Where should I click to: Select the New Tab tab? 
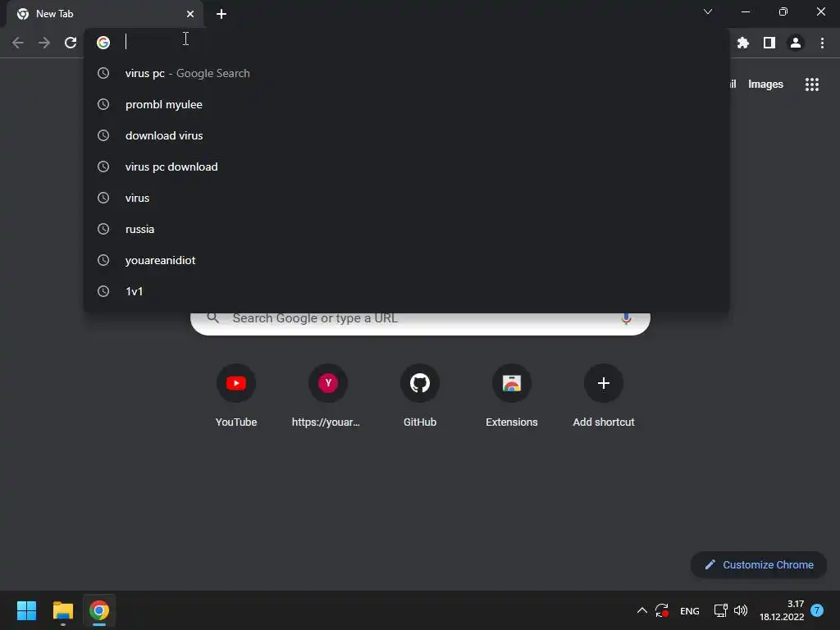coord(104,14)
